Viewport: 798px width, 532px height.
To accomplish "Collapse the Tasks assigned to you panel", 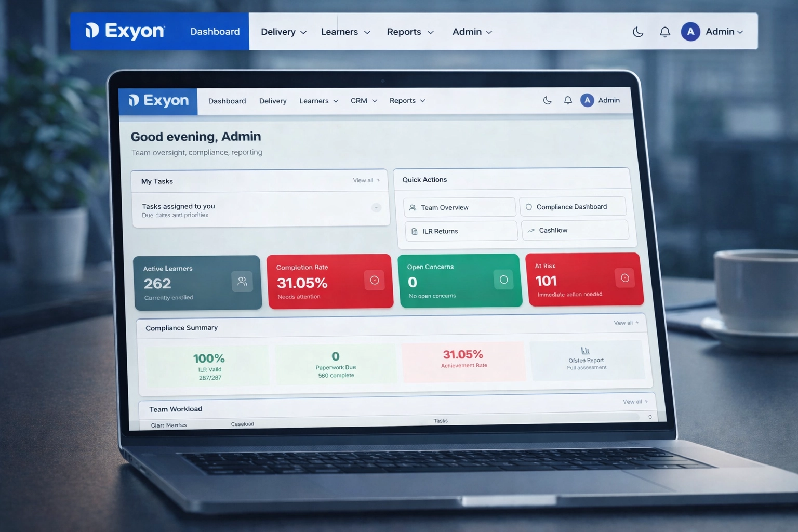I will (376, 208).
